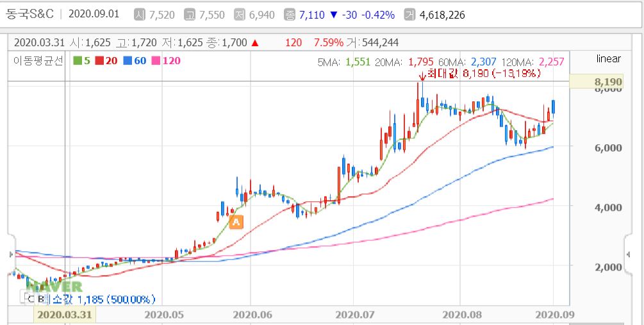Screen dimensions: 644x325
Task: Click the B marker button at chart bottom
Action: pyautogui.click(x=40, y=299)
